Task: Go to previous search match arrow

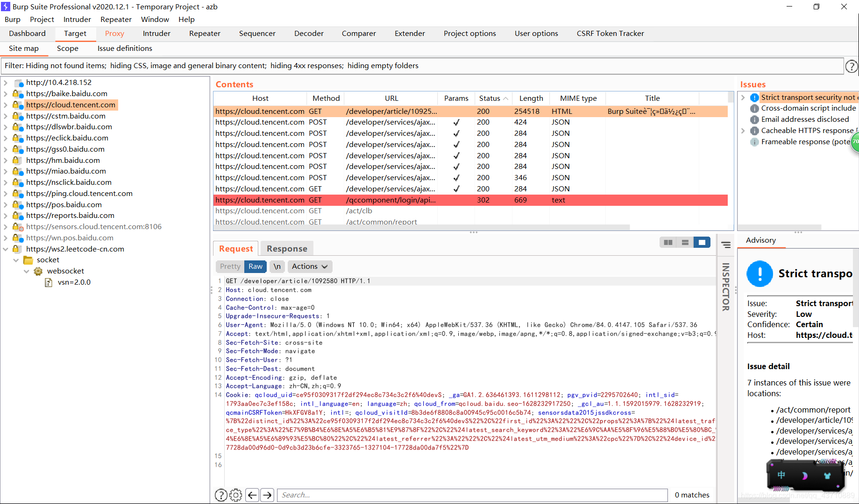Action: (252, 495)
